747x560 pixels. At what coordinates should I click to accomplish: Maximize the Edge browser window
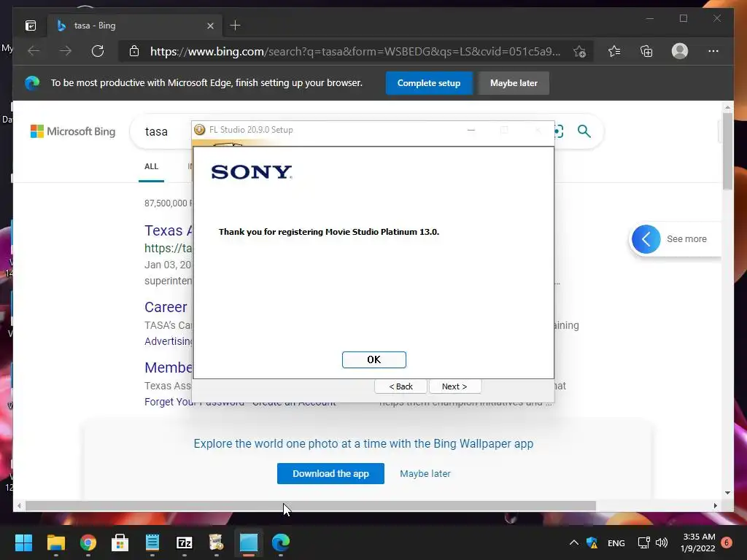click(684, 18)
